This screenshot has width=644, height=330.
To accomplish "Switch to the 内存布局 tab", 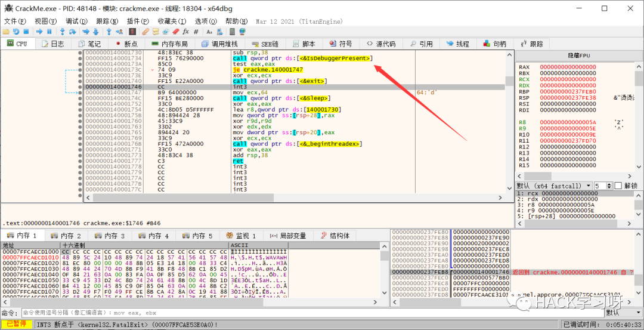I will point(169,44).
